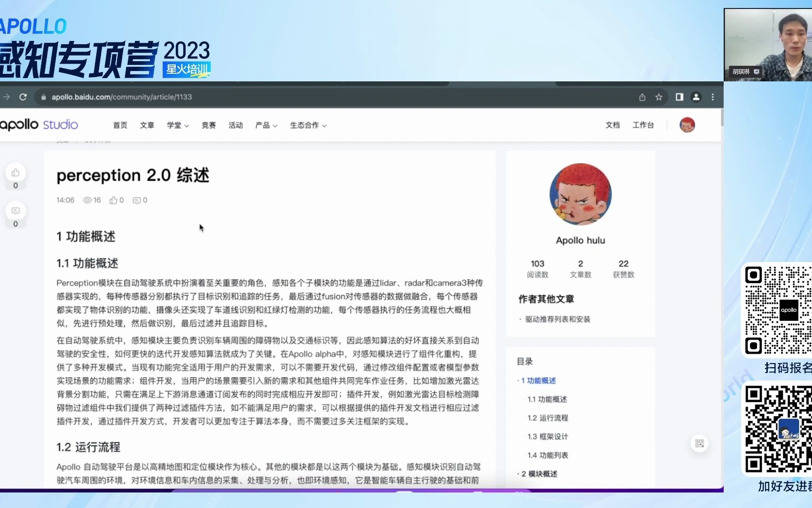Open the Chrome three-dot menu

coord(713,97)
